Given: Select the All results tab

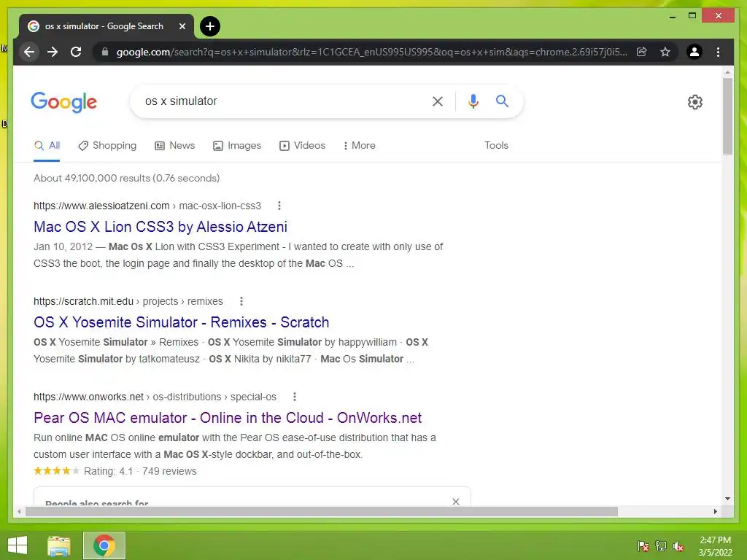Looking at the screenshot, I should 47,145.
